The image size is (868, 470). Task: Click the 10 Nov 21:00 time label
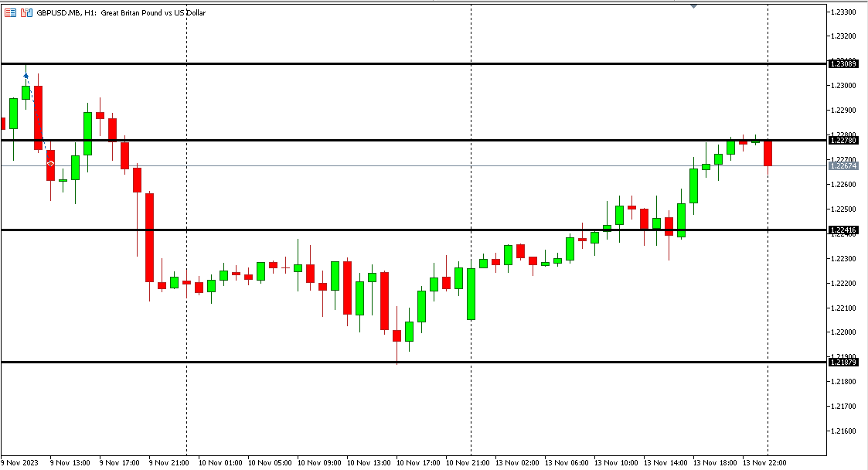click(468, 463)
